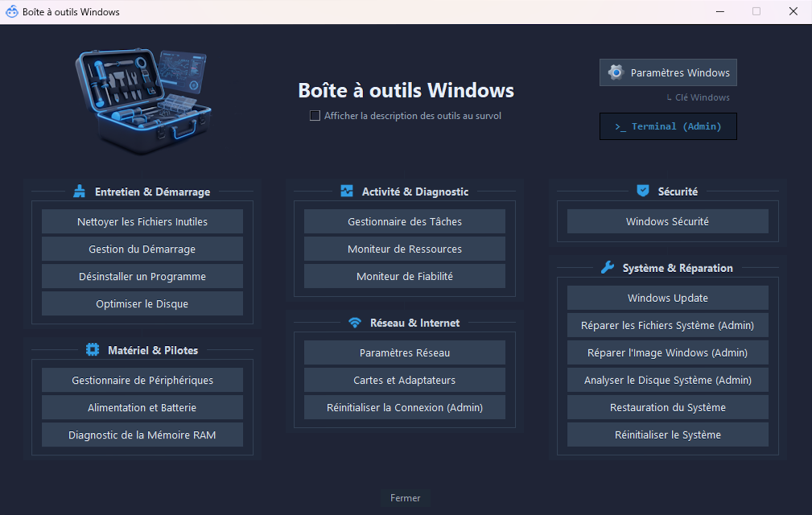
Task: Click the Réseau & Internet section title
Action: click(414, 323)
